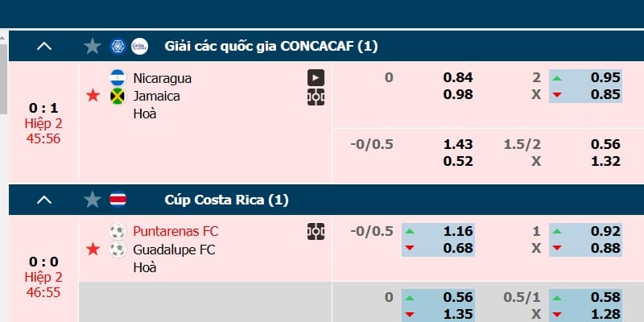This screenshot has height=322, width=644.
Task: Select Nicaragua handicap odds 0.84
Action: [458, 78]
